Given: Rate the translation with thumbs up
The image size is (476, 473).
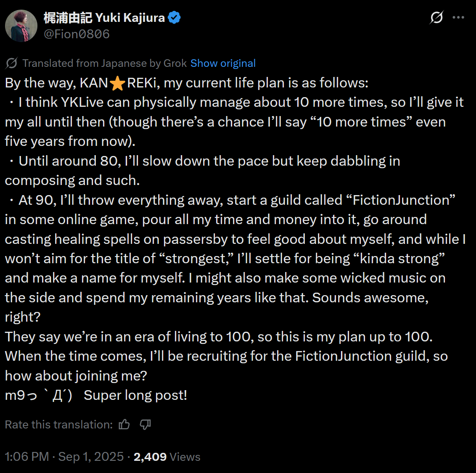Looking at the screenshot, I should point(124,425).
